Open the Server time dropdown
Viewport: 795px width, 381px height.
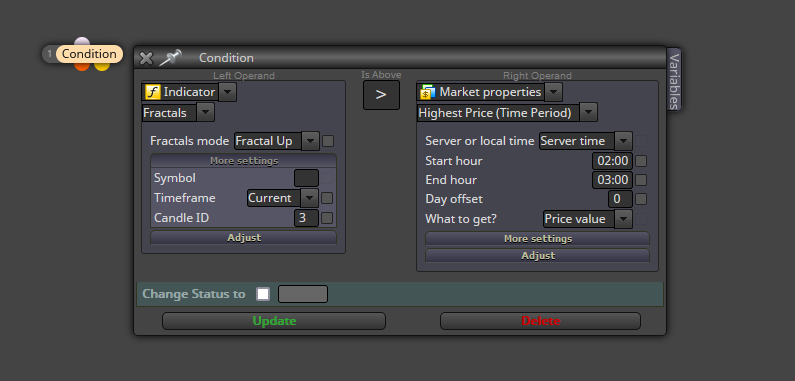click(x=623, y=141)
